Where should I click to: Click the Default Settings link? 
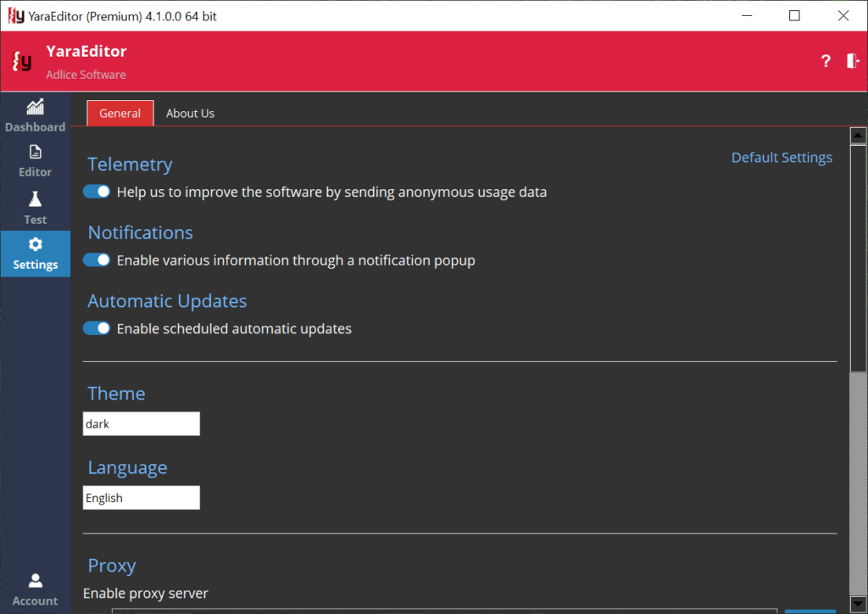click(x=782, y=158)
